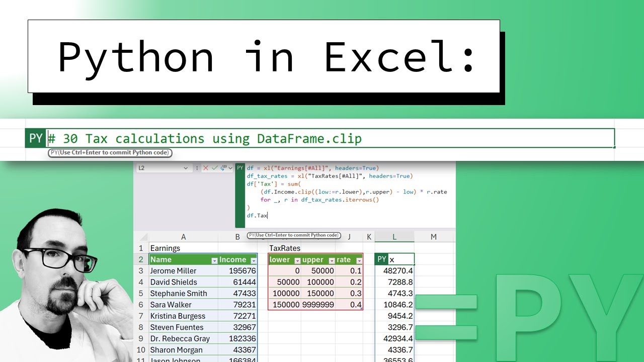
Task: Select column J header
Action: pos(349,237)
